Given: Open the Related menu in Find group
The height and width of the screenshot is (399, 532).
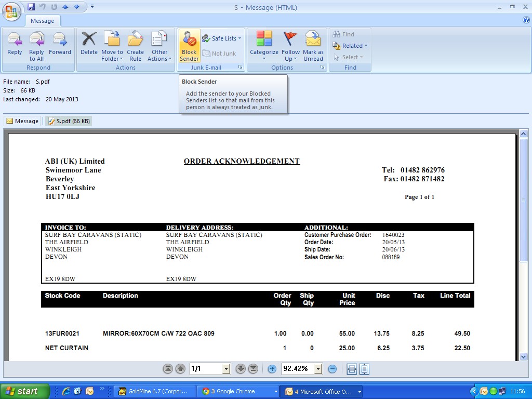Looking at the screenshot, I should click(x=351, y=46).
